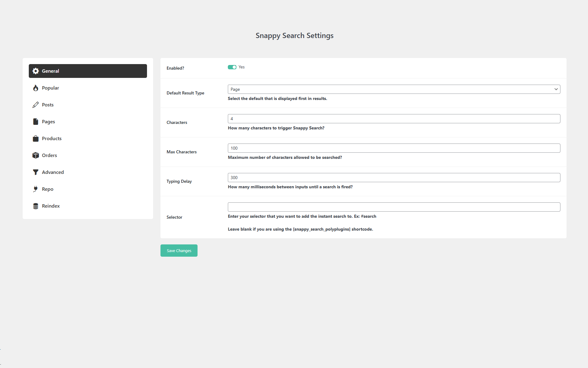
Task: Switch to the Orders tab
Action: pyautogui.click(x=88, y=155)
